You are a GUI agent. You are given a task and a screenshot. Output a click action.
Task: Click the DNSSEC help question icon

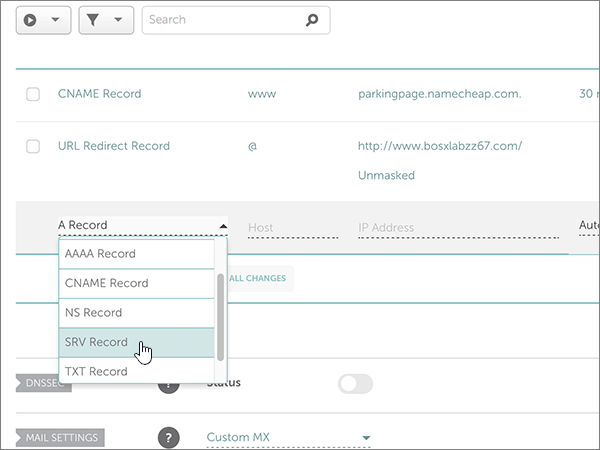click(x=169, y=383)
